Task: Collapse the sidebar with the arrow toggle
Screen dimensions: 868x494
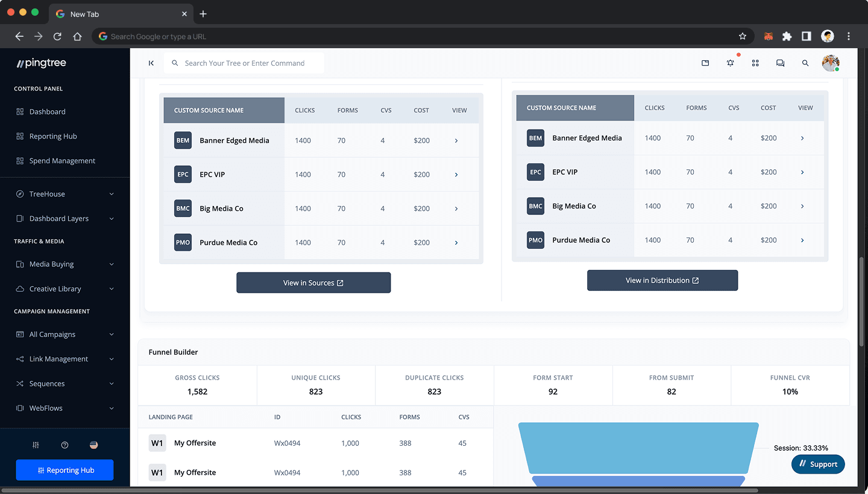Action: point(151,63)
